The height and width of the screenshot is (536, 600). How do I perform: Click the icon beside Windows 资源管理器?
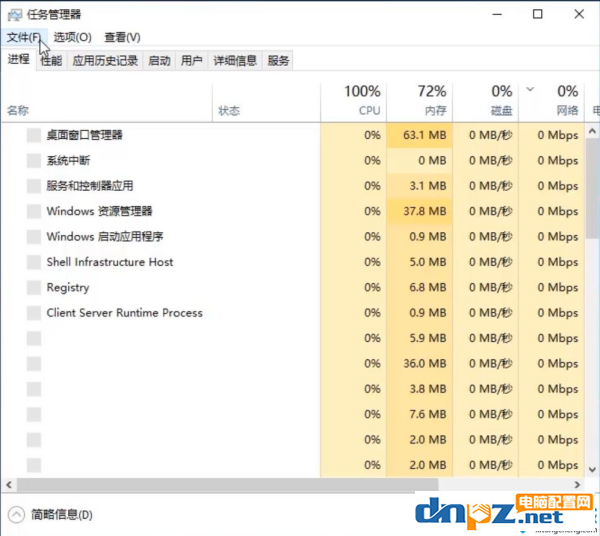(x=34, y=211)
